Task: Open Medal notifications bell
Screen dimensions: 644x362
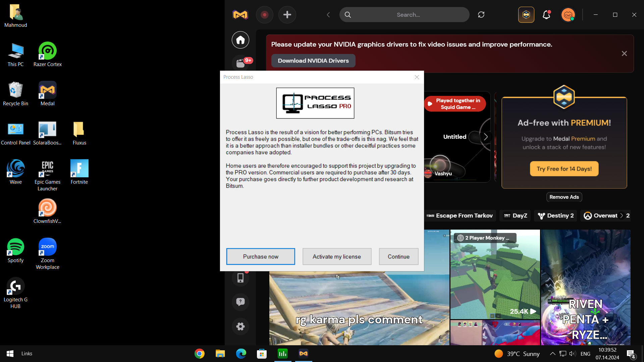Action: coord(546,15)
